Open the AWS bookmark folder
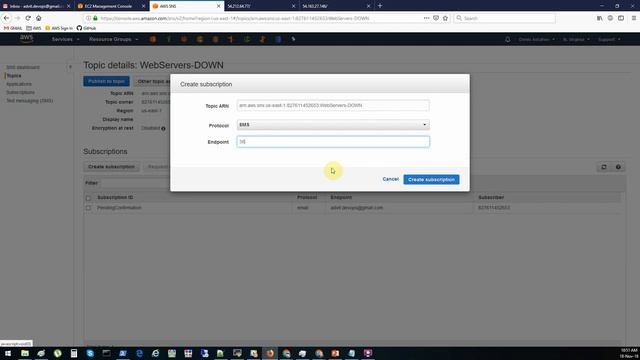The height and width of the screenshot is (360, 640). pos(34,28)
